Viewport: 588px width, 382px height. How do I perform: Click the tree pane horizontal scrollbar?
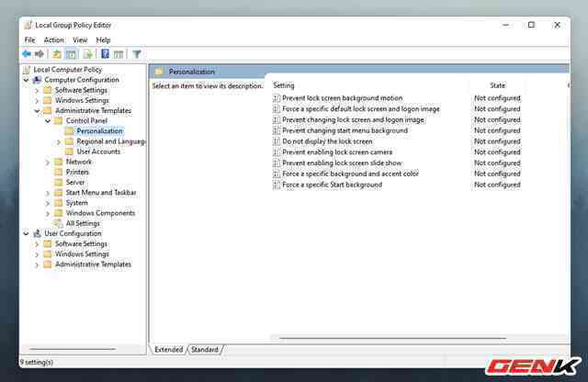(73, 349)
